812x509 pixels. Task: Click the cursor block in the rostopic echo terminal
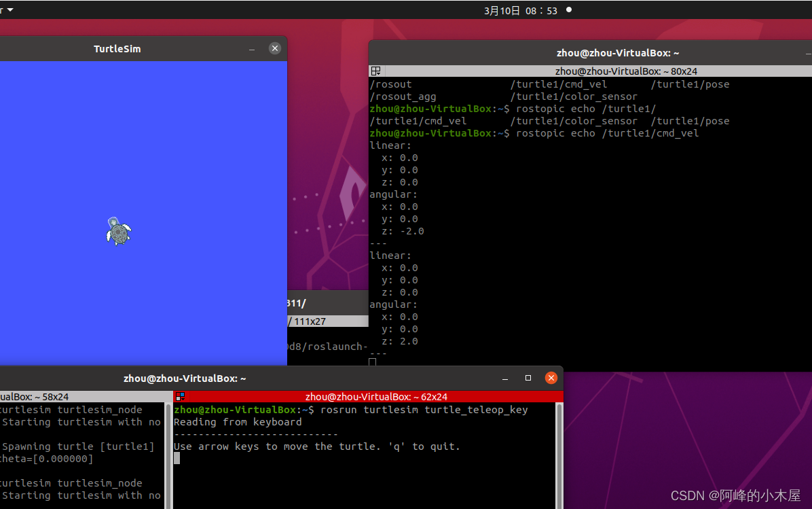[372, 362]
